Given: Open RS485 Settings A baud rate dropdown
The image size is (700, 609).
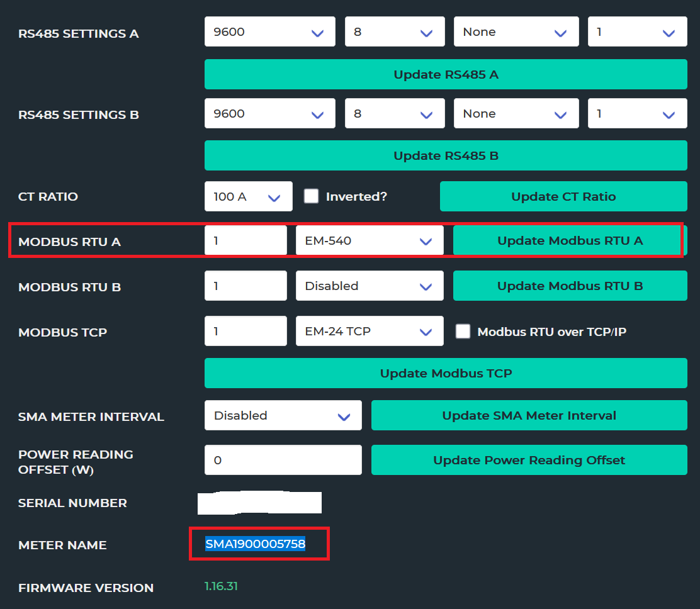Looking at the screenshot, I should [269, 32].
